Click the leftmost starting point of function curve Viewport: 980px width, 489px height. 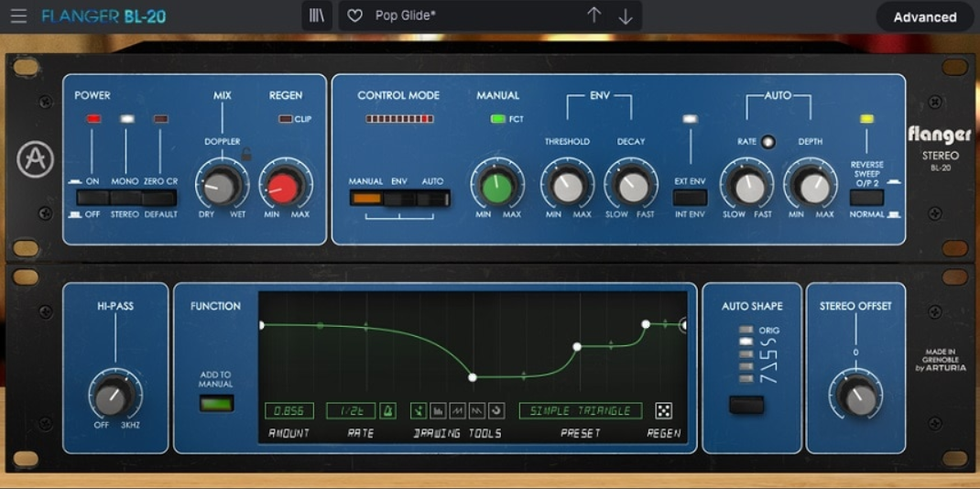[x=261, y=325]
